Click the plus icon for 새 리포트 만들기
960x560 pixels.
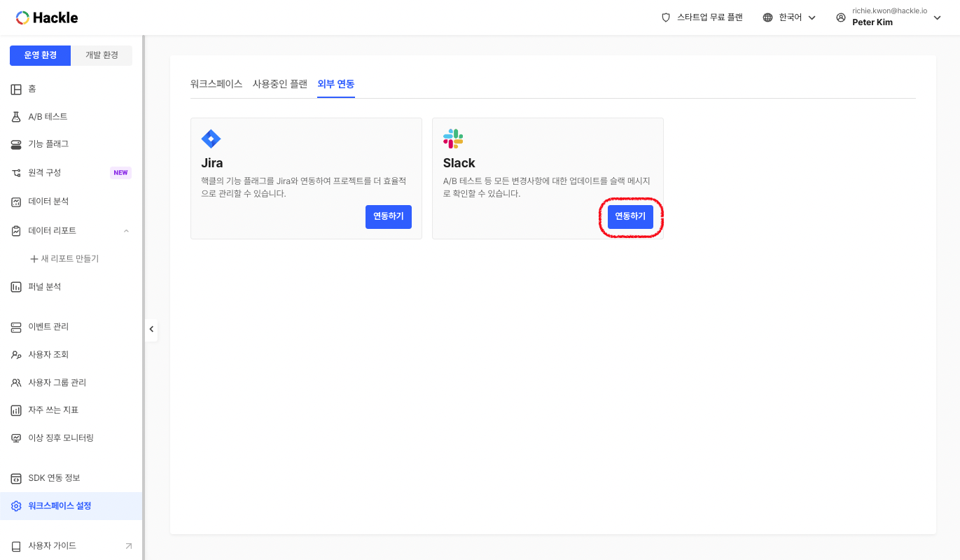pyautogui.click(x=34, y=259)
